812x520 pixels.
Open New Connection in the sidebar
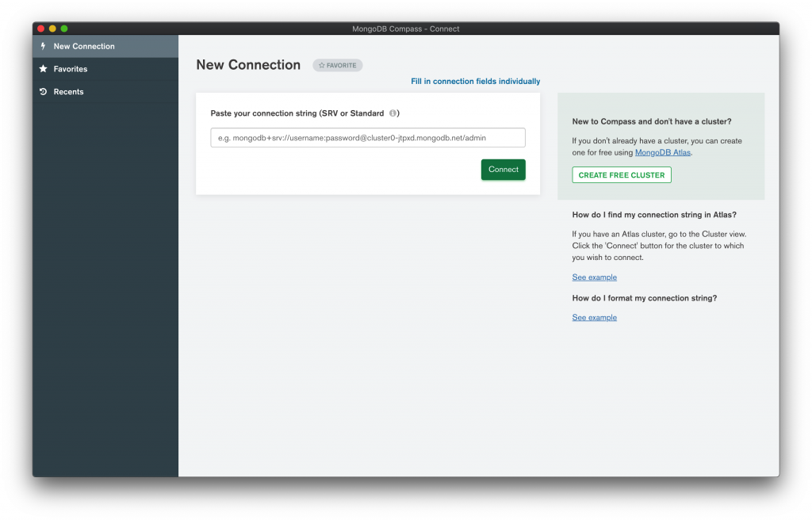pyautogui.click(x=105, y=46)
